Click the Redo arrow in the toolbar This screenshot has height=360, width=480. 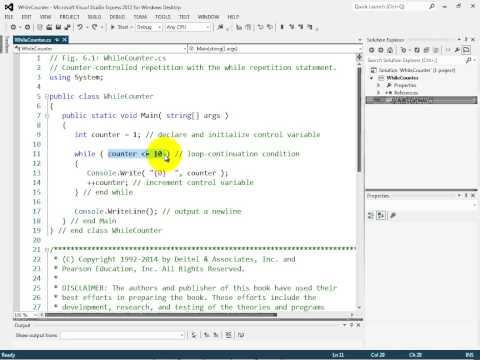pos(95,27)
